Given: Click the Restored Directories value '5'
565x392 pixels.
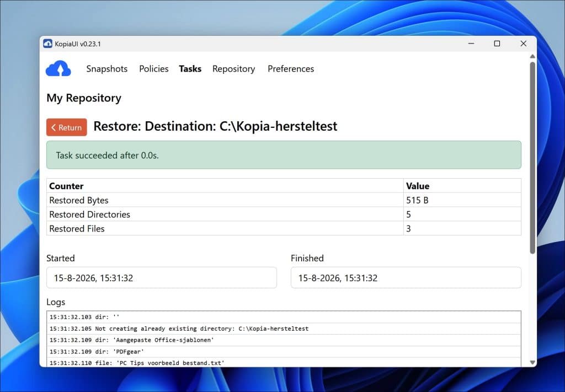Looking at the screenshot, I should pos(462,214).
